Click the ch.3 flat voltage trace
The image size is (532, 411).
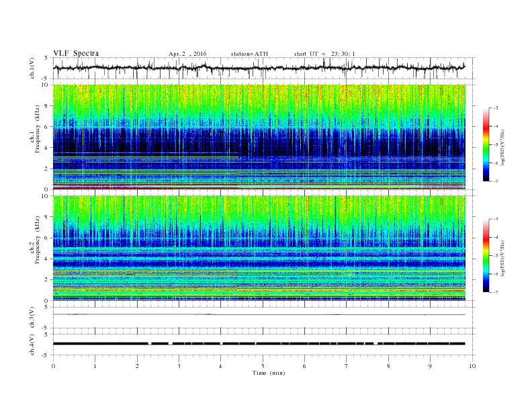point(259,315)
